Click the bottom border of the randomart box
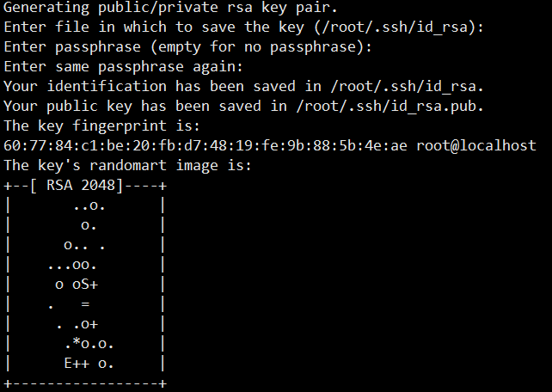The width and height of the screenshot is (552, 392). 85,383
